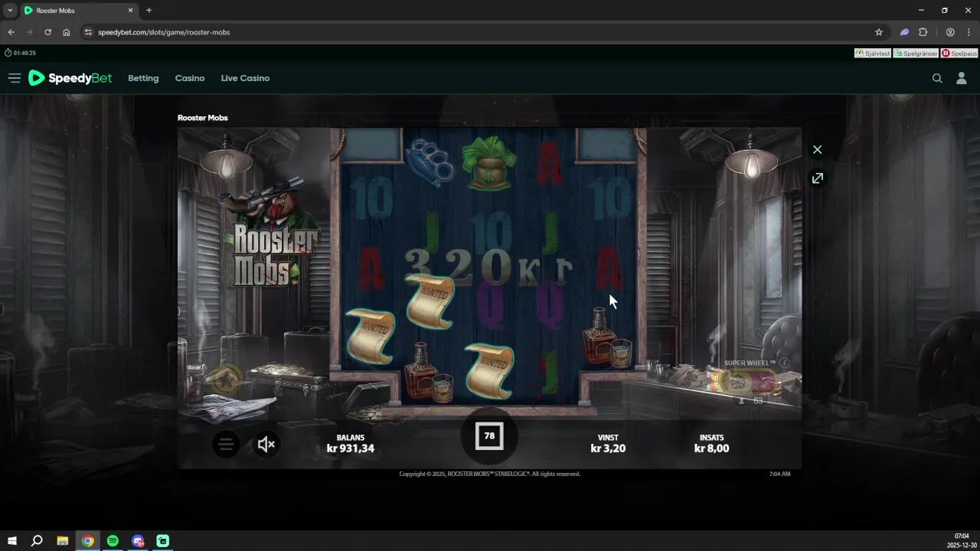Open the Live Casino section
This screenshot has width=980, height=551.
(x=245, y=78)
